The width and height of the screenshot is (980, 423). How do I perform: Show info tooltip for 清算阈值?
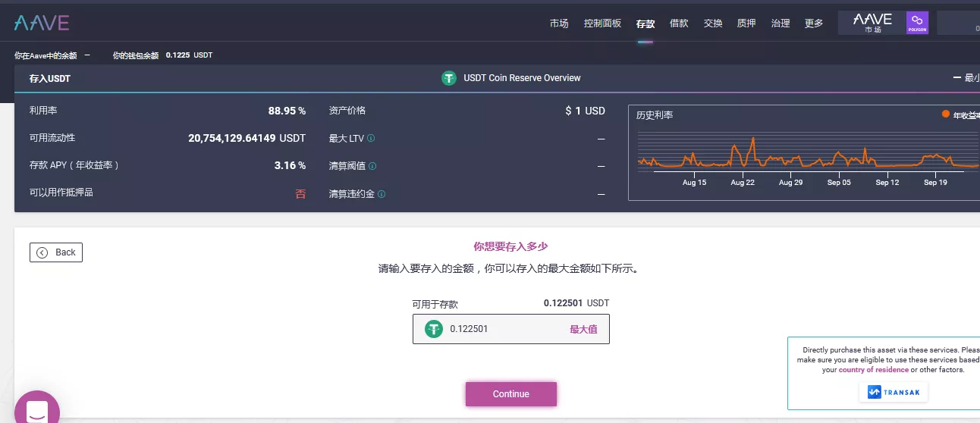[372, 166]
